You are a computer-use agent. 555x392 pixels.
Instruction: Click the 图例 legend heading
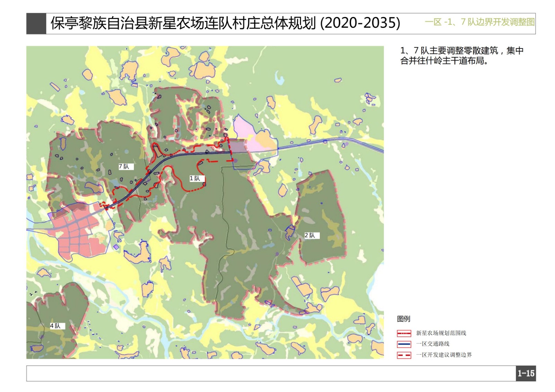(403, 319)
